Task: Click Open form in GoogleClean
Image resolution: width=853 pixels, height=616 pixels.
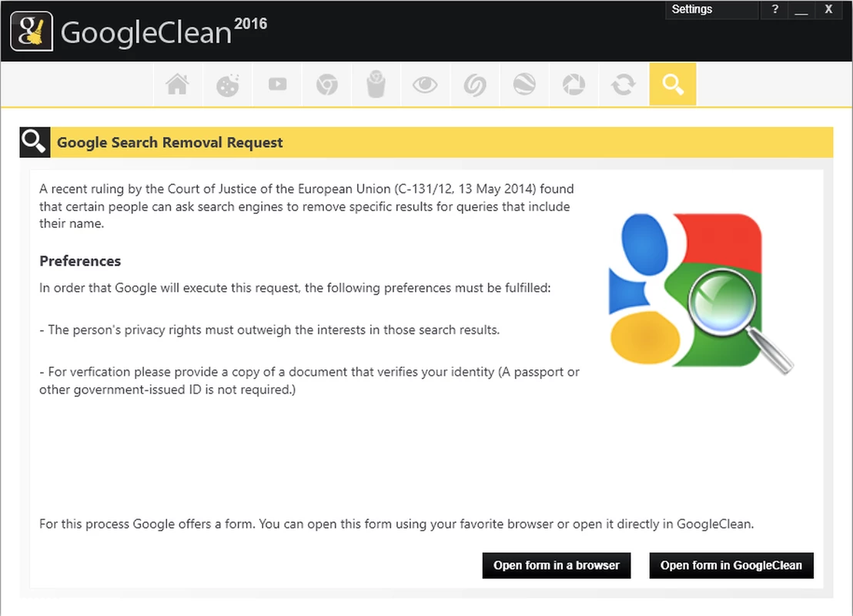Action: point(731,565)
